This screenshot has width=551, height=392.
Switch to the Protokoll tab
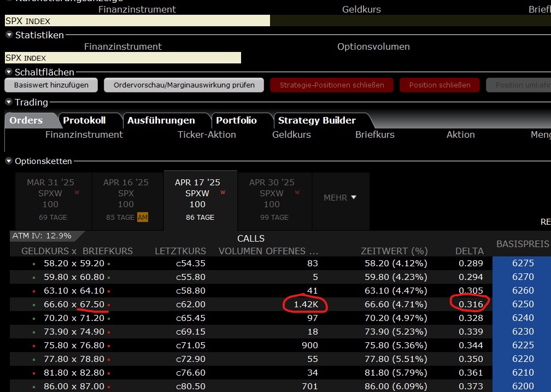click(84, 120)
